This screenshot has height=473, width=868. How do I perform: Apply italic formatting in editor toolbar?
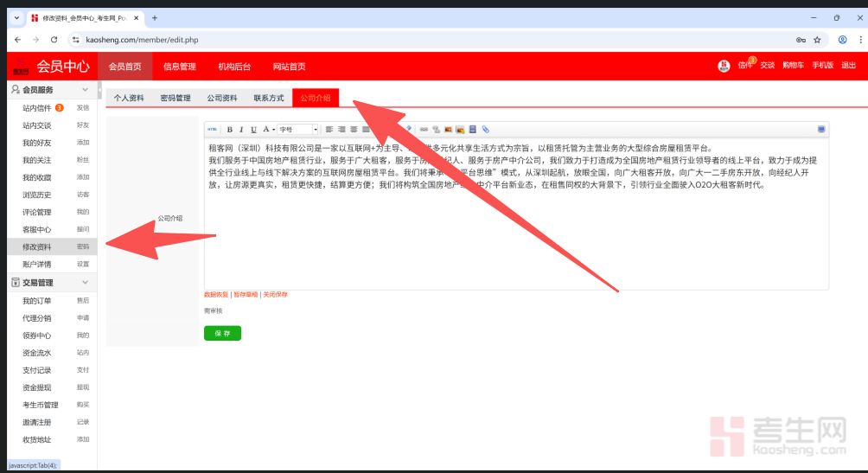(241, 130)
